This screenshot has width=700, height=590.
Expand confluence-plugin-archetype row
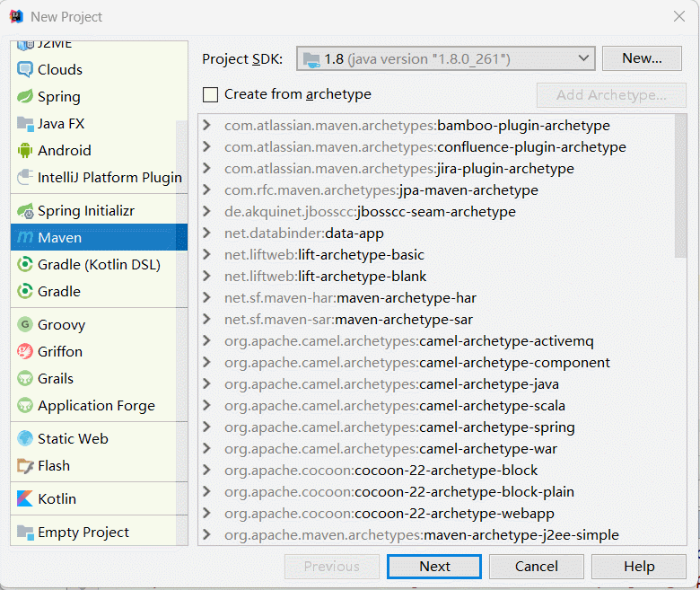pyautogui.click(x=206, y=146)
